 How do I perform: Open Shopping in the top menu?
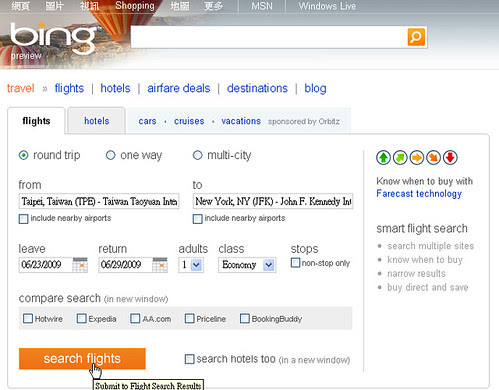[x=135, y=6]
